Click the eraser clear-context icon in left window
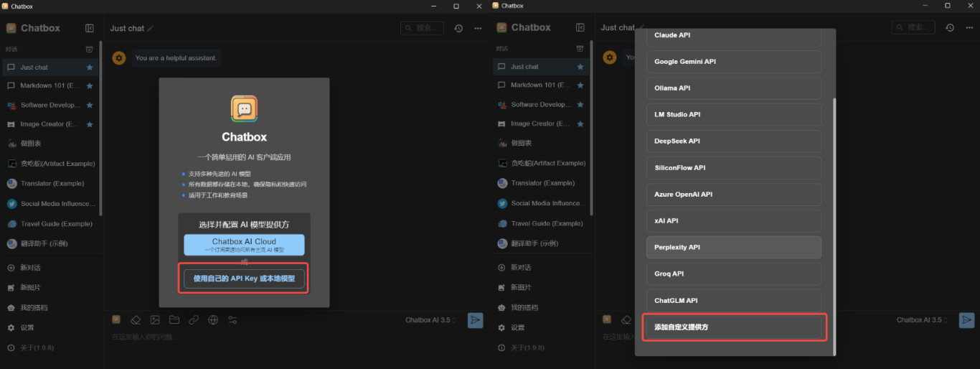This screenshot has width=980, height=369. (x=136, y=319)
